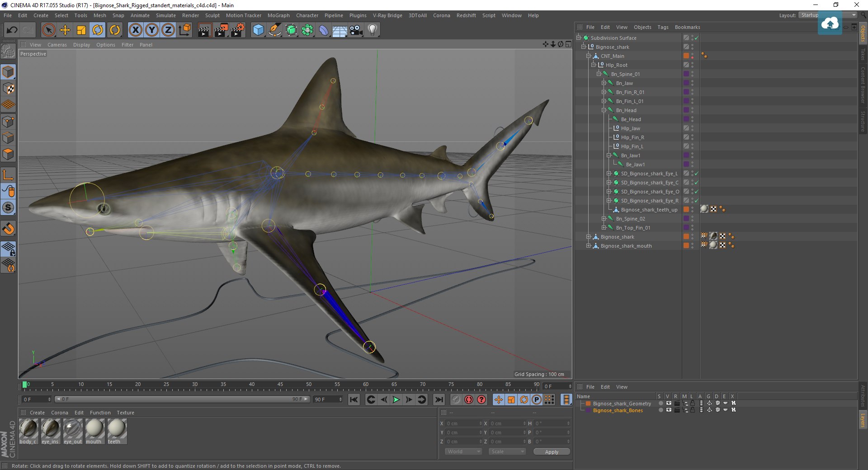The height and width of the screenshot is (470, 868).
Task: Expand the Bn_Jaw tree node
Action: point(604,83)
